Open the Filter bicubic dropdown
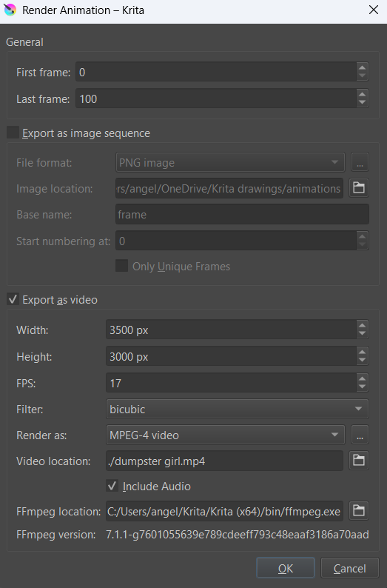The width and height of the screenshot is (387, 588). tap(237, 409)
